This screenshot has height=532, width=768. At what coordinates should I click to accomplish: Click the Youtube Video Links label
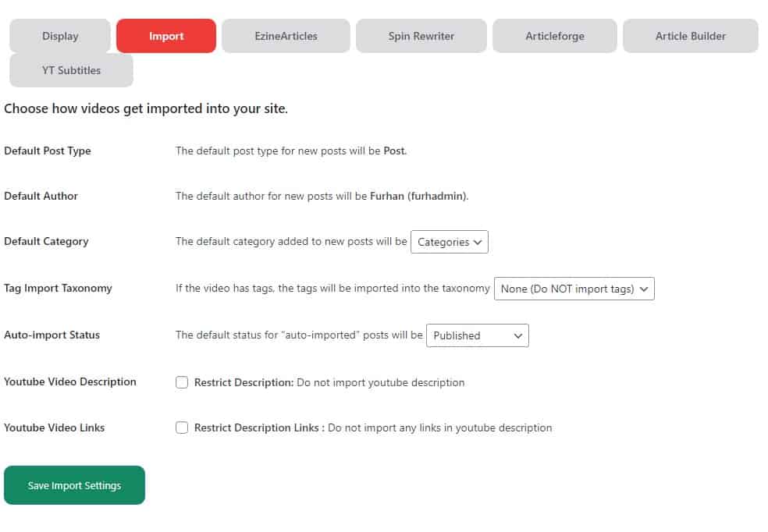55,427
